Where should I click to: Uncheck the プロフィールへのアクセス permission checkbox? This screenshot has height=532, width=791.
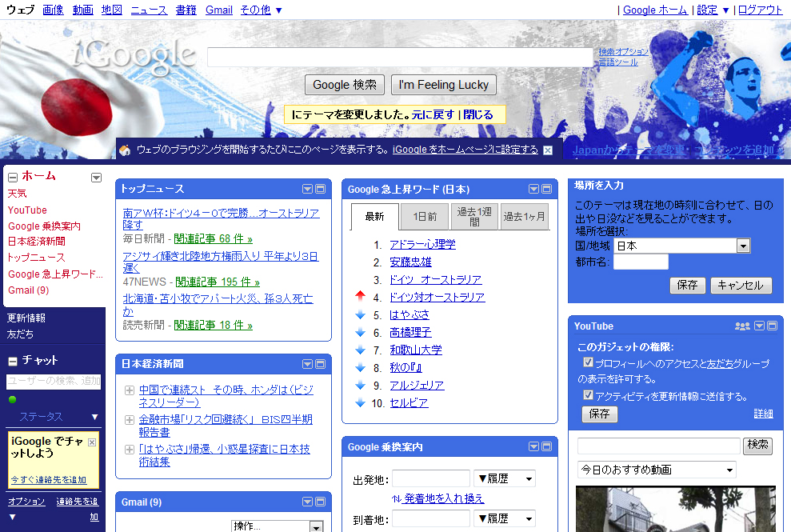[589, 362]
